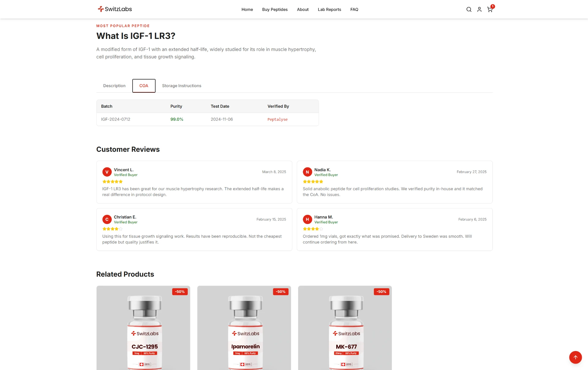Click the Test Date column header
This screenshot has width=588, height=370.
[x=220, y=106]
